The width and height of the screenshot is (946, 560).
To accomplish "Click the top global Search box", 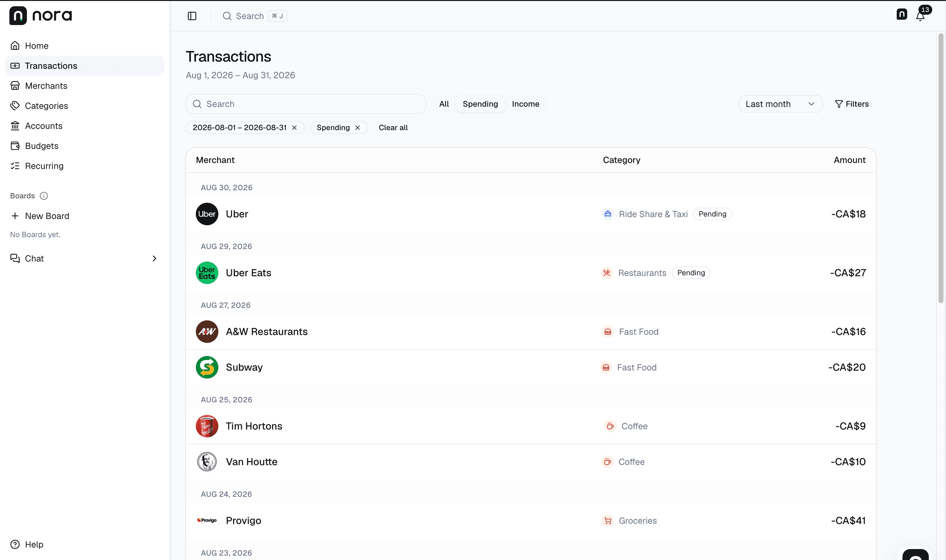I will (255, 16).
